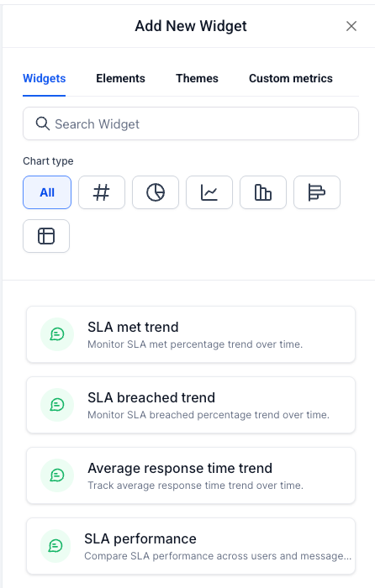Viewport: 375px width, 588px height.
Task: Switch to the Themes tab
Action: (197, 78)
